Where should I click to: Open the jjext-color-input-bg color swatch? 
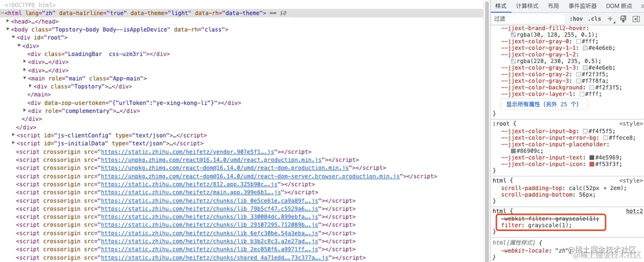tap(586, 131)
